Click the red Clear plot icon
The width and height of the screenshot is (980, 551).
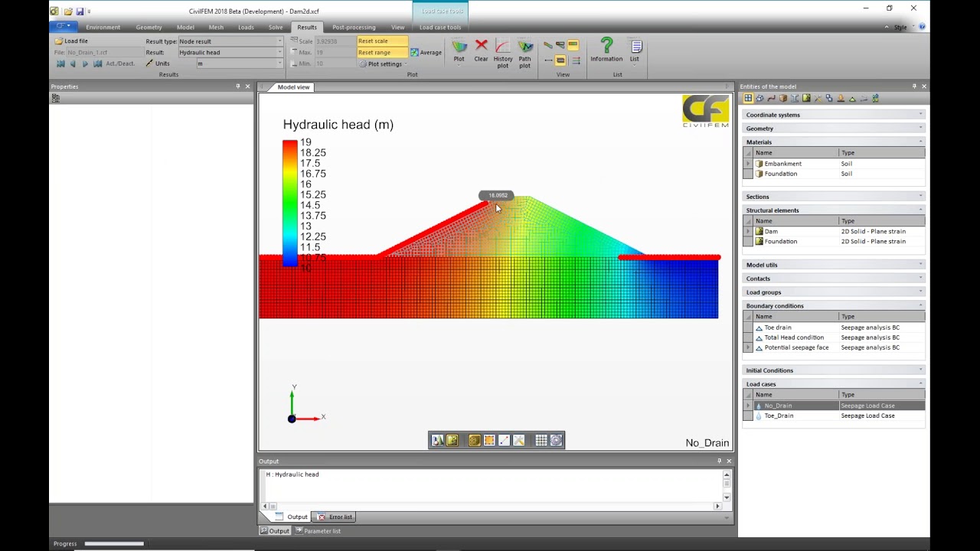(481, 46)
